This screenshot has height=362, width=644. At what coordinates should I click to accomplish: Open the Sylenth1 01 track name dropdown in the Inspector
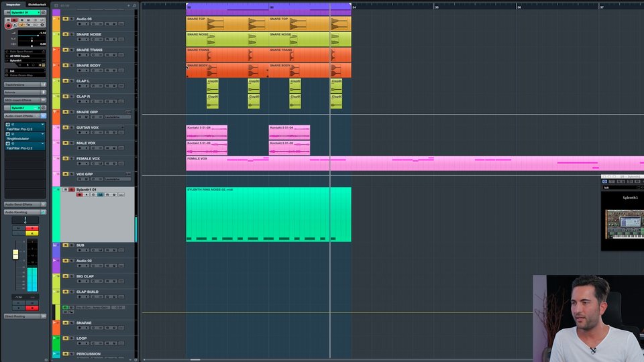(x=25, y=12)
